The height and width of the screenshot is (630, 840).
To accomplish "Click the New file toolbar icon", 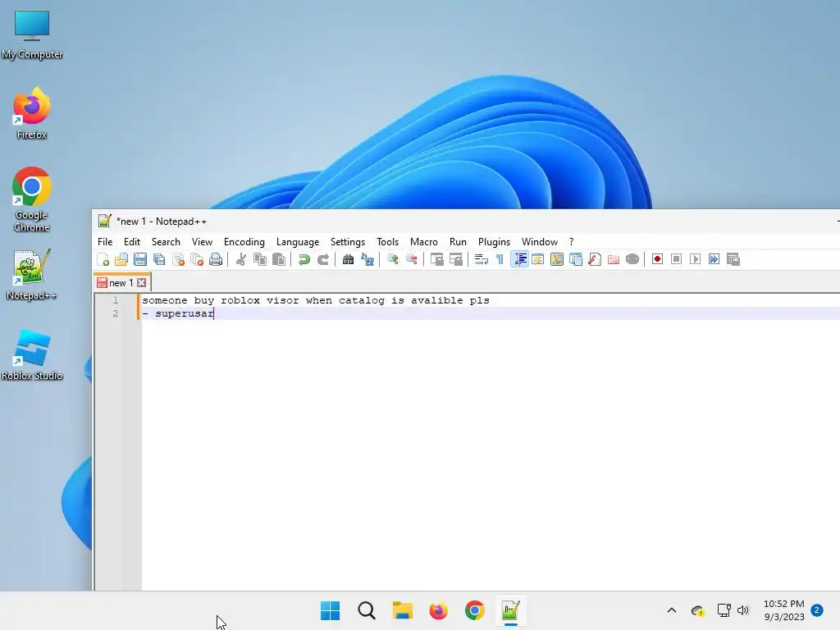I will pyautogui.click(x=103, y=260).
